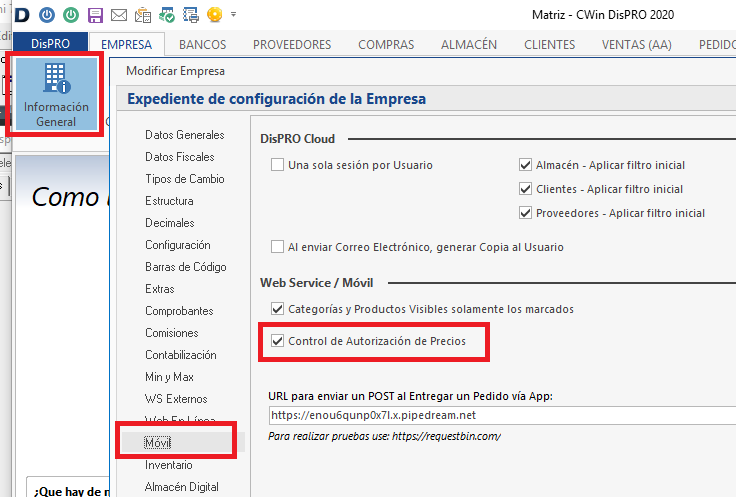
Task: Toggle Una sola sesión por Usuario checkbox
Action: click(277, 165)
